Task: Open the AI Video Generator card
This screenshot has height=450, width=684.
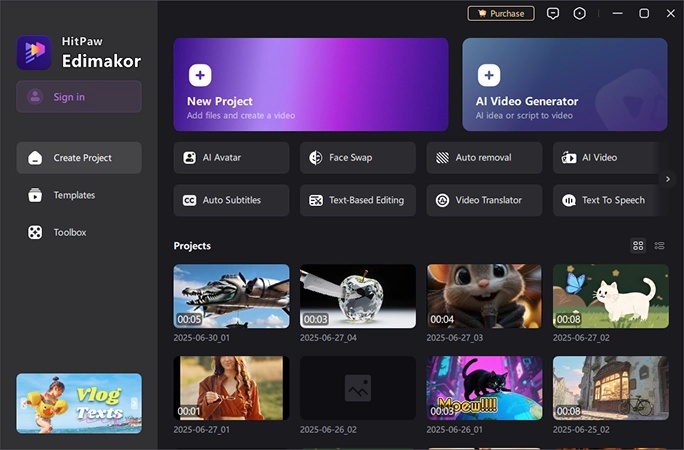Action: 565,85
